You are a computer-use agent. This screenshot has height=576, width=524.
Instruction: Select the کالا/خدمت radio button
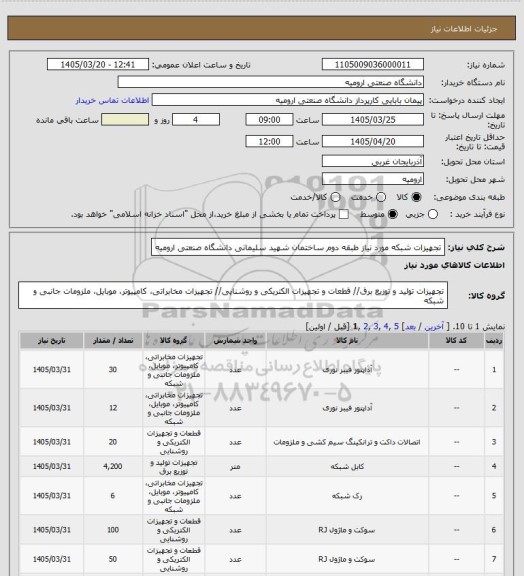tap(335, 197)
